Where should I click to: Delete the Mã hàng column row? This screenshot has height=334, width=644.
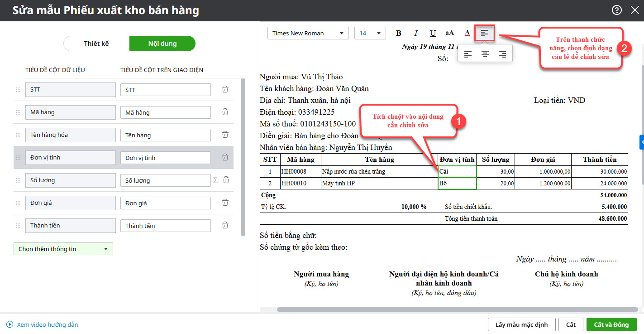coord(225,112)
